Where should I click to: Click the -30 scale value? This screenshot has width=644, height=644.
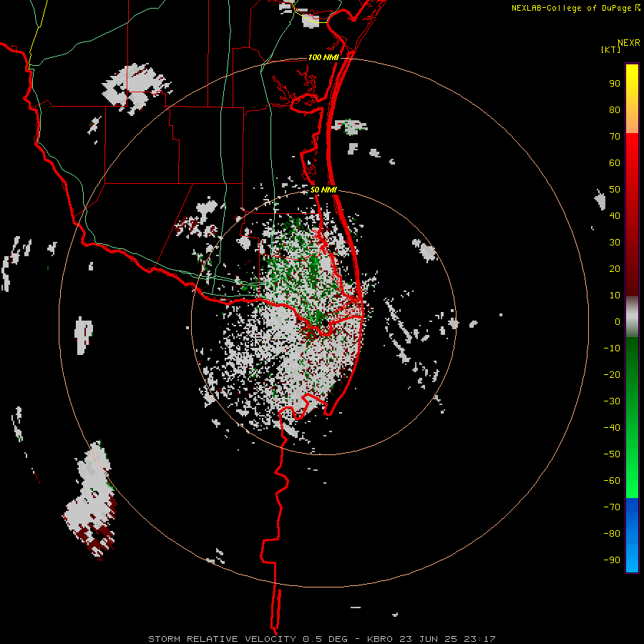tap(612, 401)
